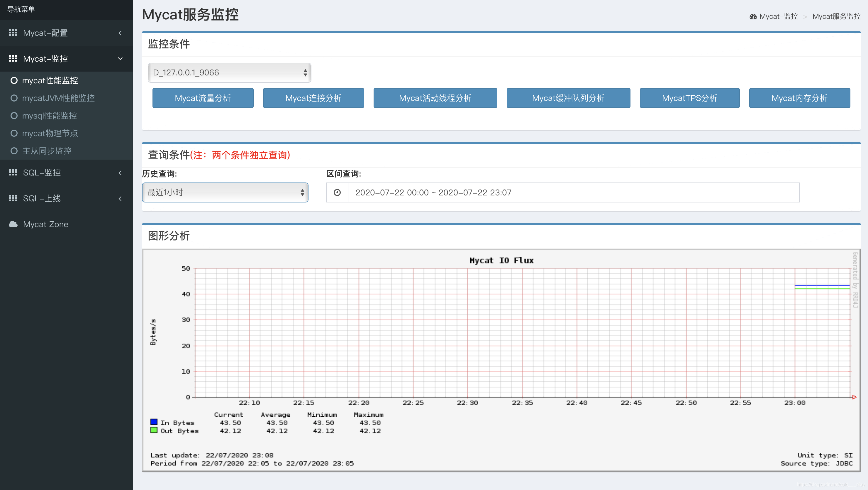
Task: Click the grid icon beside SQL-监控
Action: click(x=13, y=172)
